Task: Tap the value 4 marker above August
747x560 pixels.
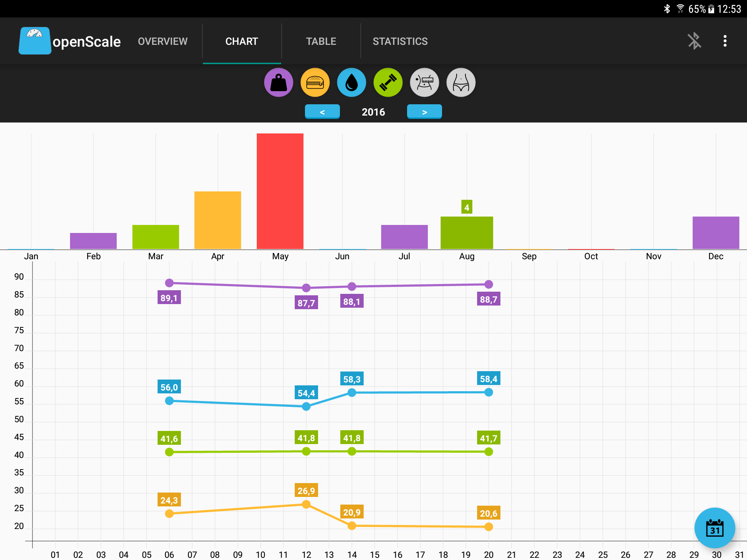Action: [x=467, y=207]
